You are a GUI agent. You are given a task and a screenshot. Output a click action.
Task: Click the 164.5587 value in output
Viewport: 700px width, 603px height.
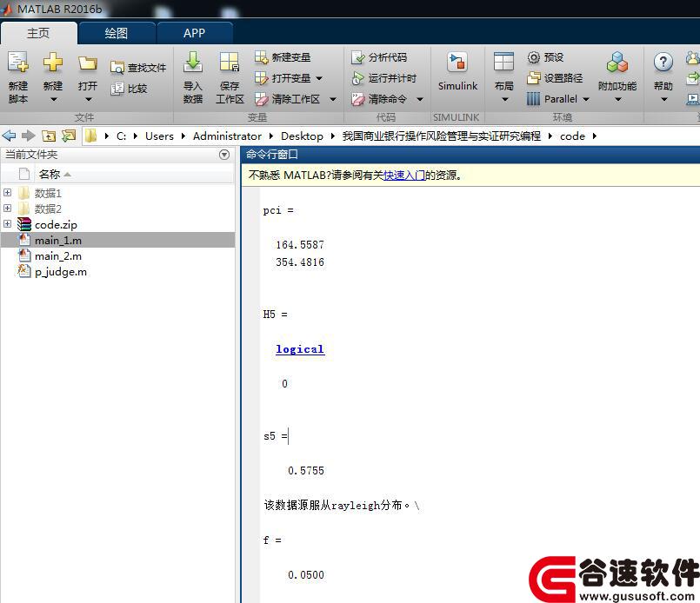coord(300,244)
